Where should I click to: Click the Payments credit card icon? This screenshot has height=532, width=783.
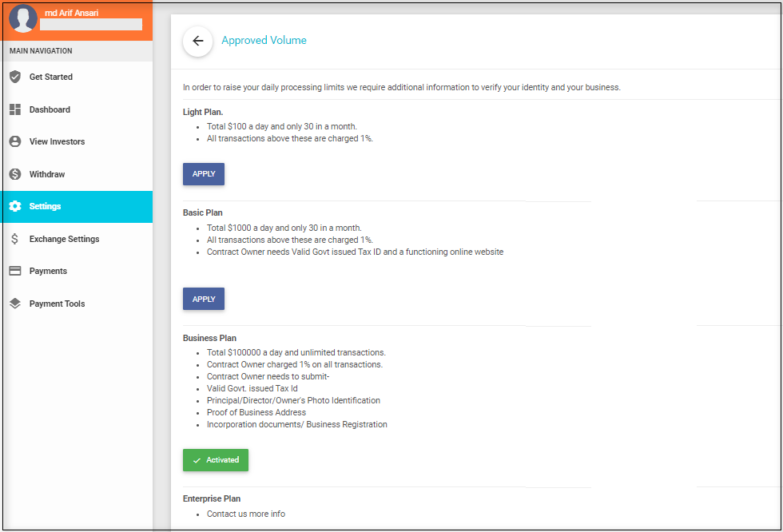pos(15,271)
